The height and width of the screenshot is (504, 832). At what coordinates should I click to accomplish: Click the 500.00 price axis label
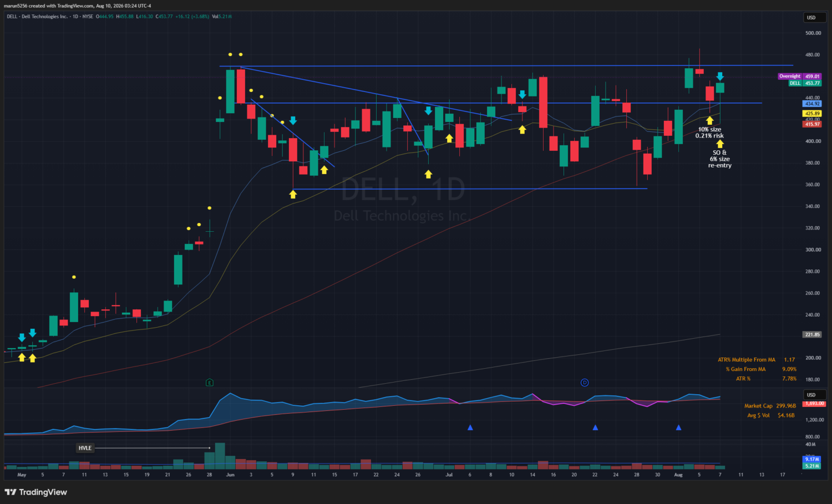click(x=813, y=33)
